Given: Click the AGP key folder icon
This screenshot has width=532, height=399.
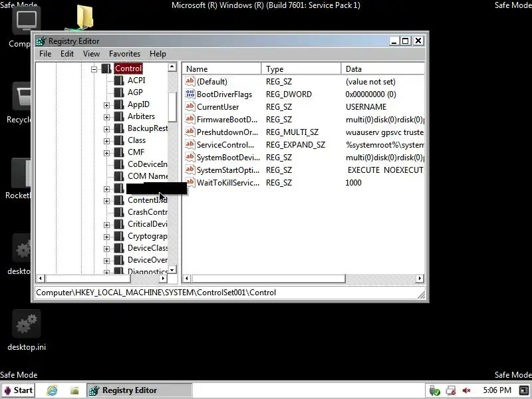Looking at the screenshot, I should coord(119,92).
